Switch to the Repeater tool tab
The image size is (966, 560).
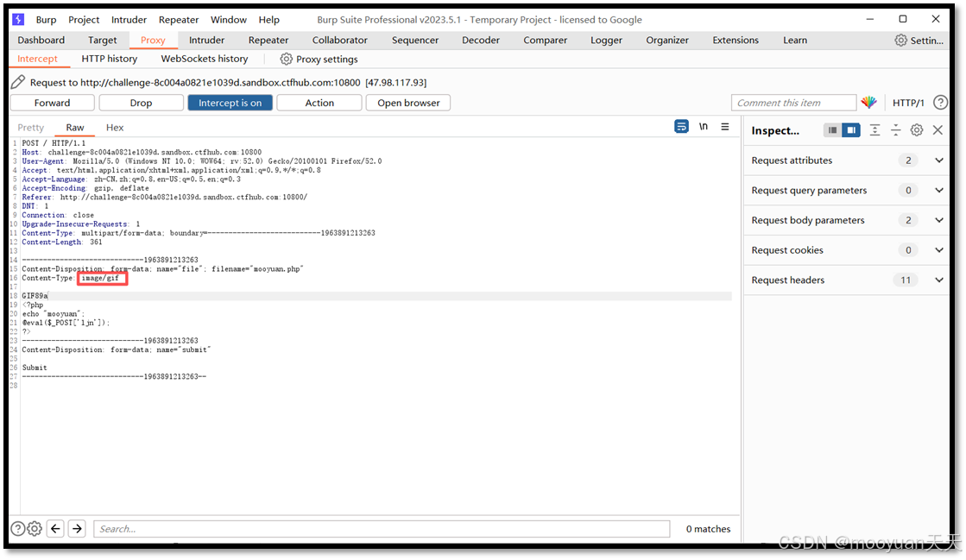point(268,40)
